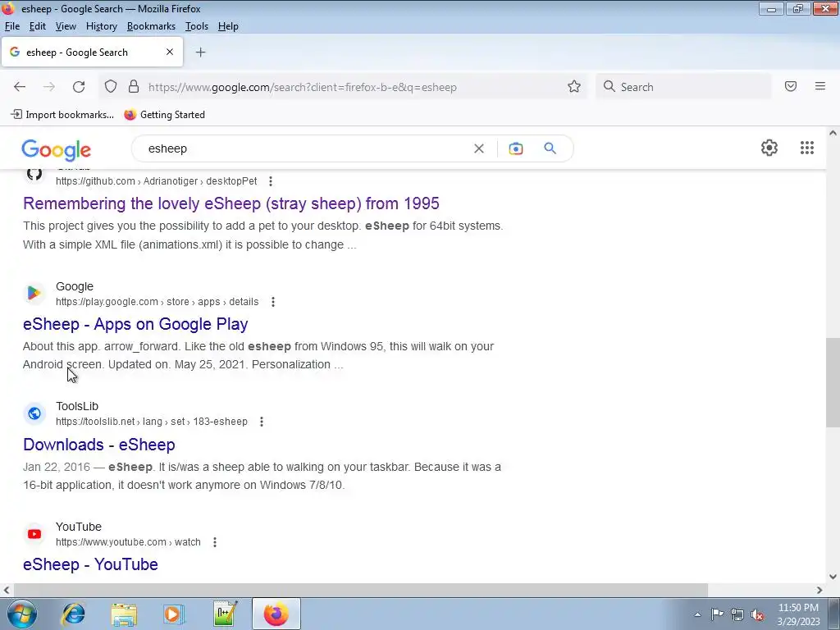Open Windows Media Player taskbar icon

click(x=174, y=614)
